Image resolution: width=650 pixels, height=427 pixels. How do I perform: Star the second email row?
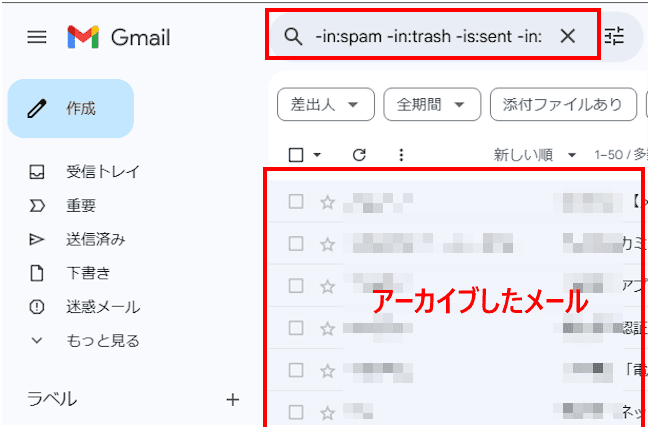click(x=327, y=244)
